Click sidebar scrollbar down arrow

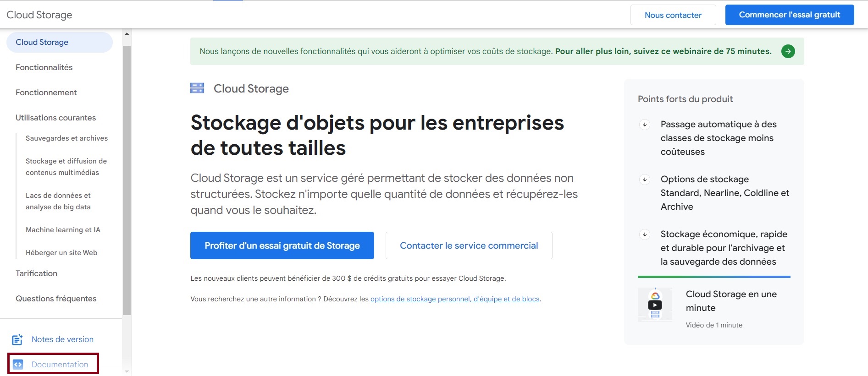coord(127,371)
